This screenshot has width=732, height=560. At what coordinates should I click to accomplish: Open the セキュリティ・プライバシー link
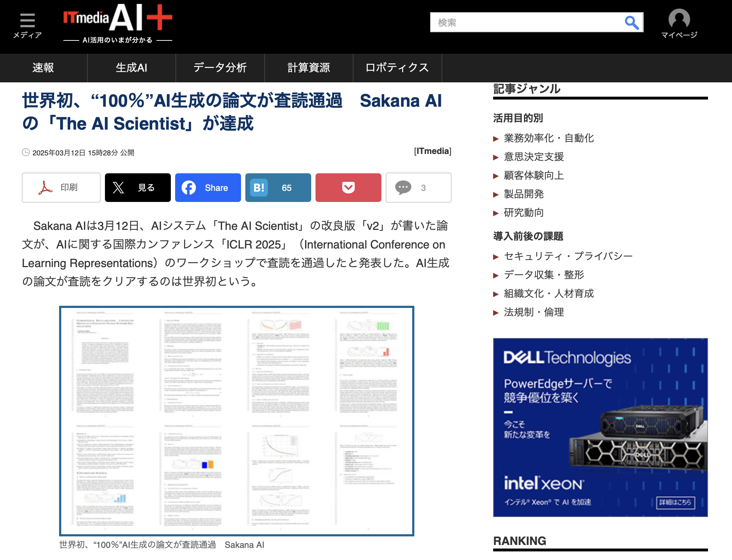[568, 256]
